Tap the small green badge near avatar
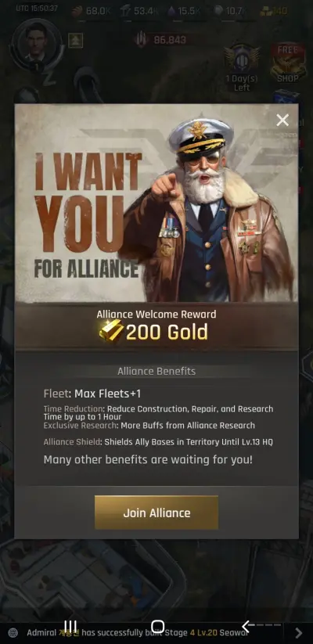The height and width of the screenshot is (644, 313). pos(75,41)
